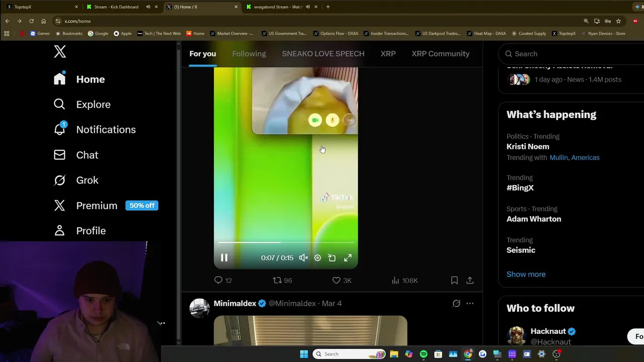Viewport: 644px width, 362px height.
Task: Click the taskbar Search box
Action: [x=349, y=354]
